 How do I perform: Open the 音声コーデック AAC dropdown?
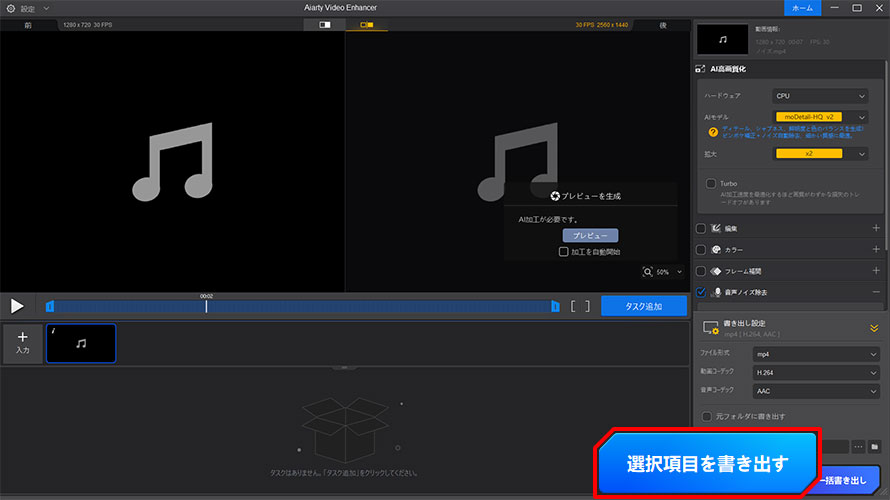pos(816,391)
